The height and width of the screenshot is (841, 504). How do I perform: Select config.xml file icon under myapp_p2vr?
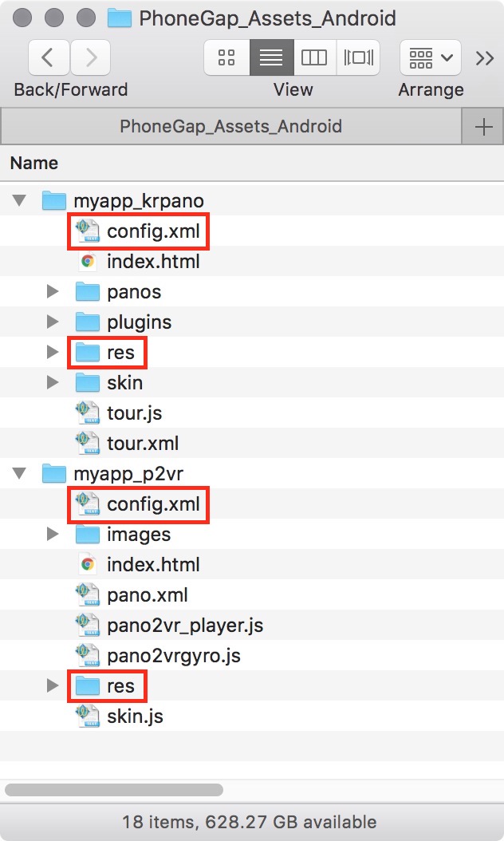[x=88, y=503]
